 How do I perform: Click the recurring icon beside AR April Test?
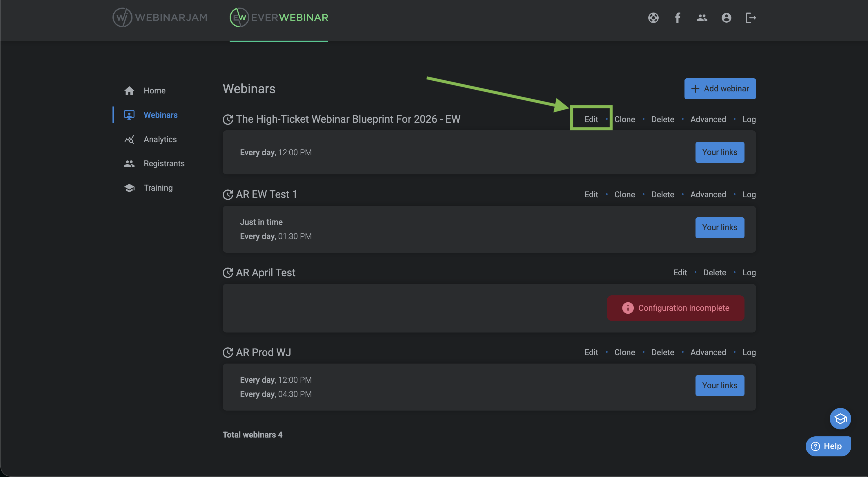(x=228, y=273)
